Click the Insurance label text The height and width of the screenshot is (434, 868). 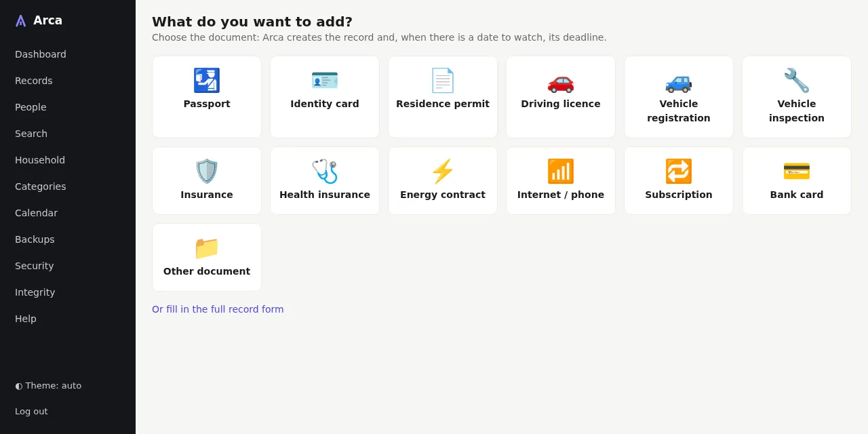click(207, 195)
